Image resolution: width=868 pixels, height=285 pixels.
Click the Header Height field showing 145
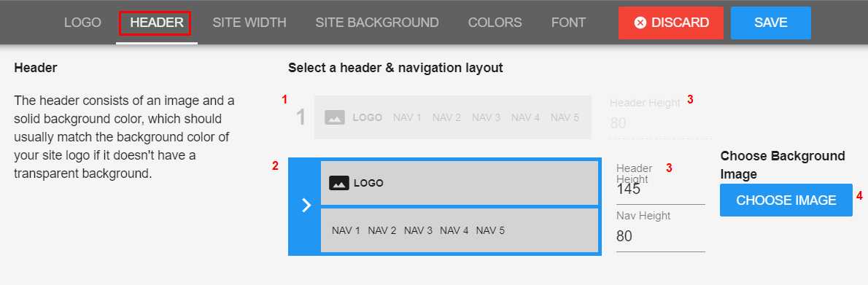coord(661,190)
